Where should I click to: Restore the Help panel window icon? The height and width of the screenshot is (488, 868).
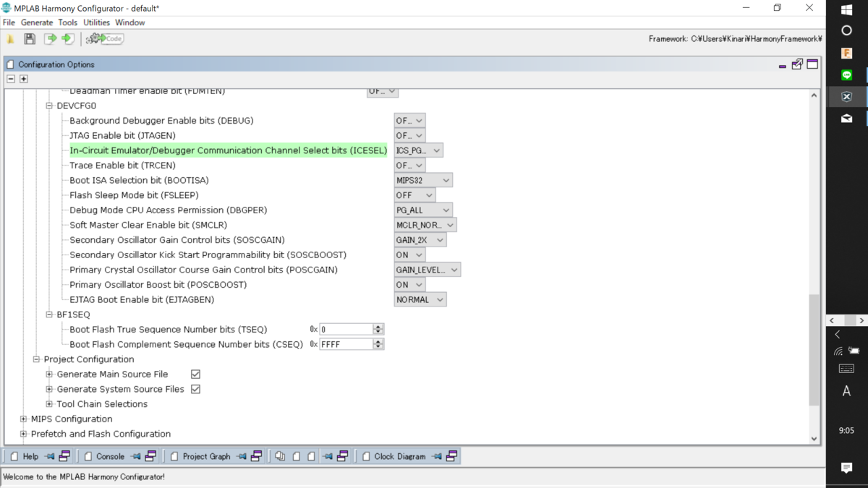64,456
